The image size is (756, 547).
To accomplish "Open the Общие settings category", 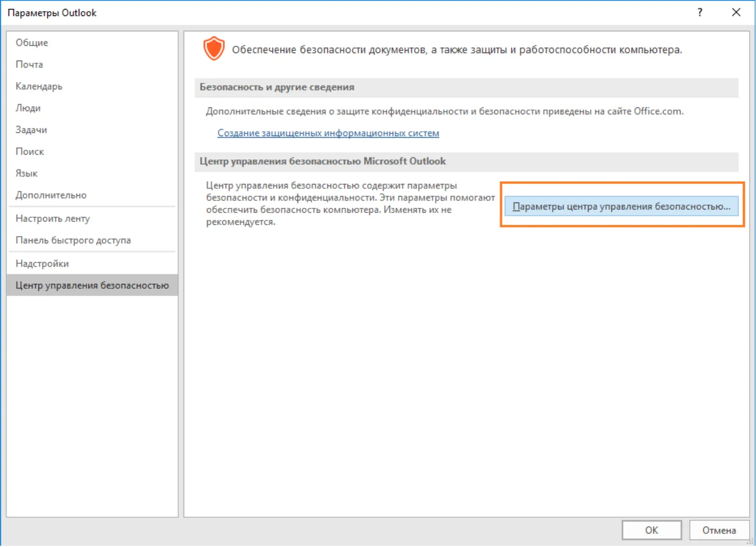I will 92,43.
